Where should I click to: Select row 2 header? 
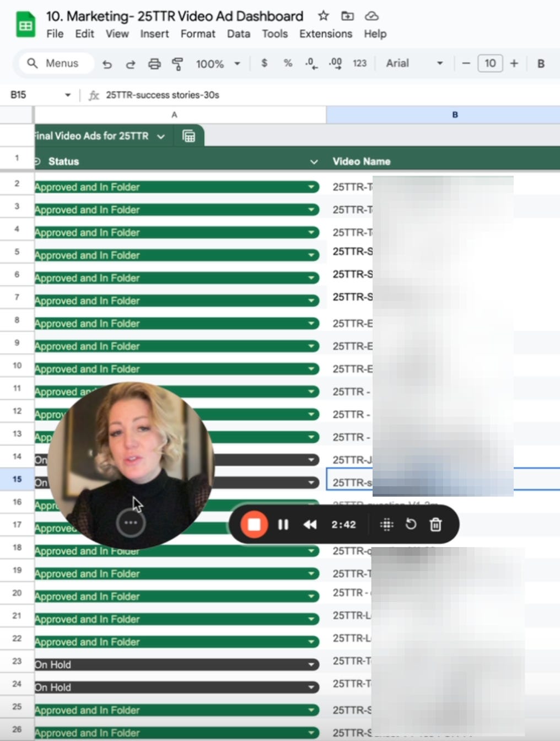click(17, 183)
